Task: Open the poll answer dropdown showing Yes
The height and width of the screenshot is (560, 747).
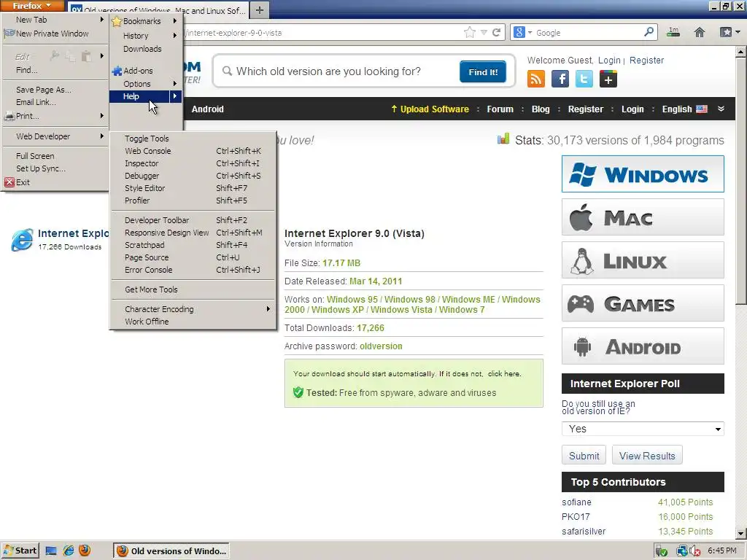Action: tap(643, 429)
